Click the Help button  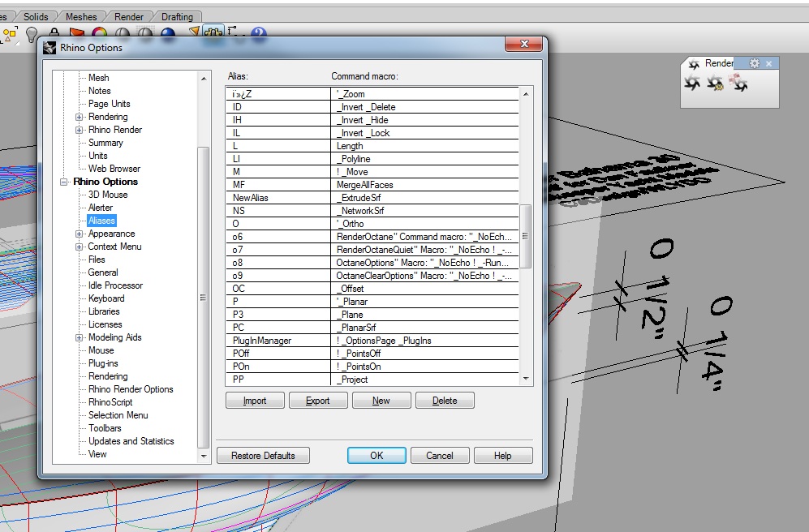tap(503, 456)
